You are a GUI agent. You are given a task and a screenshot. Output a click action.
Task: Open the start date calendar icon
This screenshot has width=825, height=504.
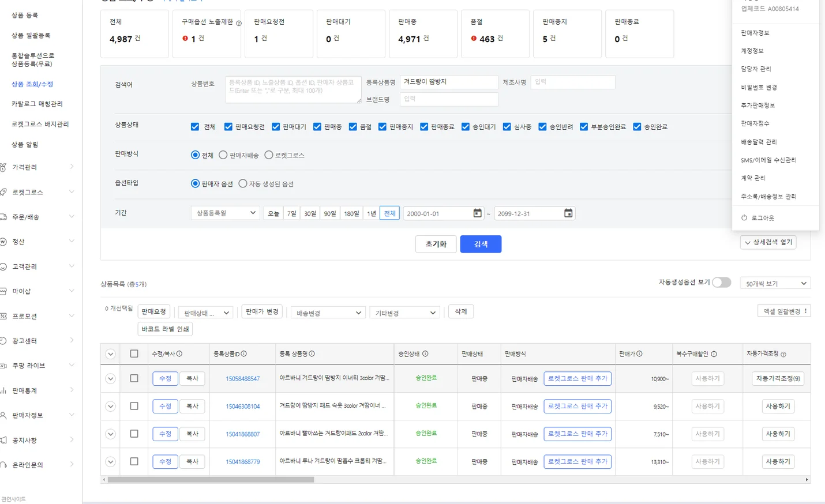tap(477, 213)
